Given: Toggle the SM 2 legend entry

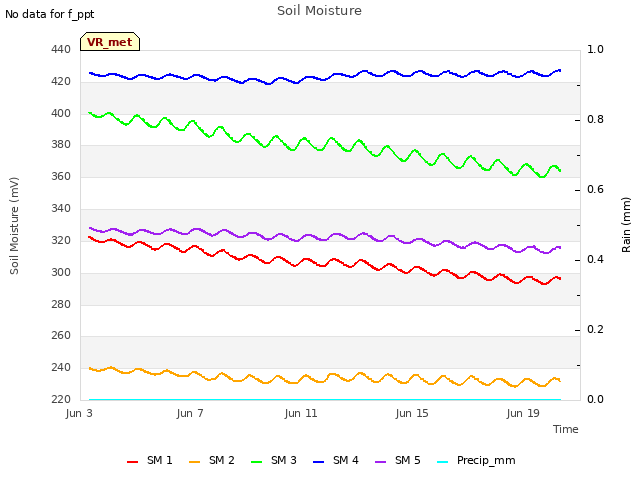Looking at the screenshot, I should click(211, 460).
